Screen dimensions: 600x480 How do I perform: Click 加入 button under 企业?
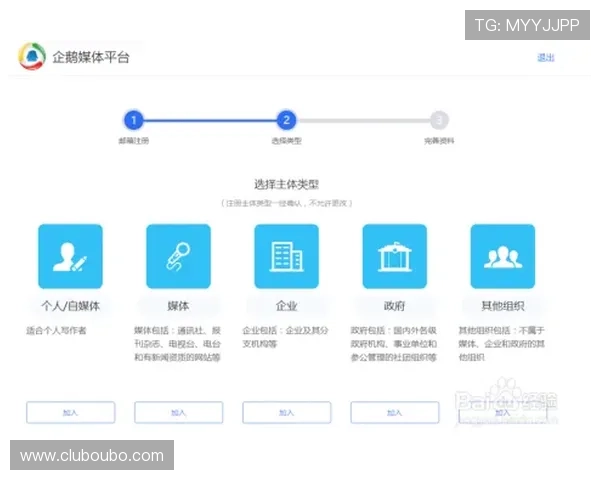[x=287, y=412]
